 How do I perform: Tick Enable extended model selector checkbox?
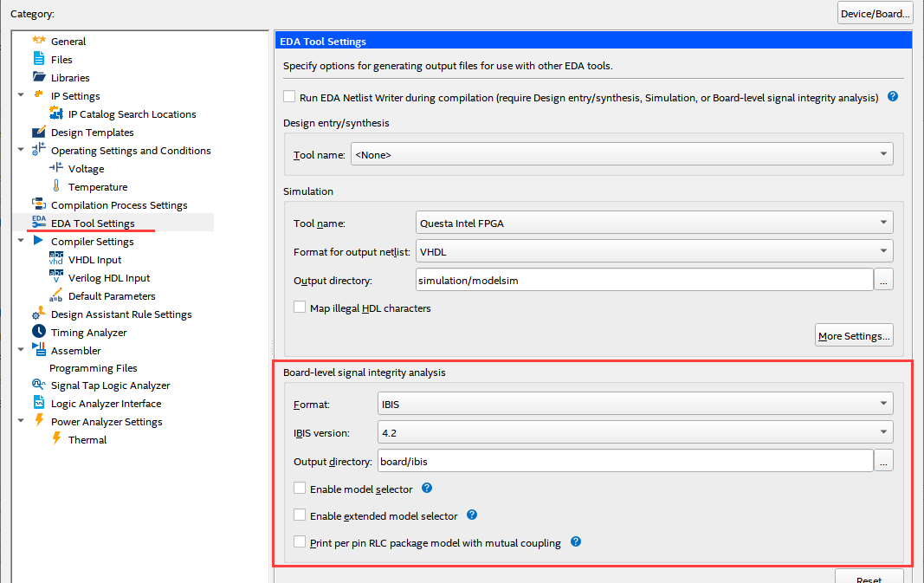point(300,515)
